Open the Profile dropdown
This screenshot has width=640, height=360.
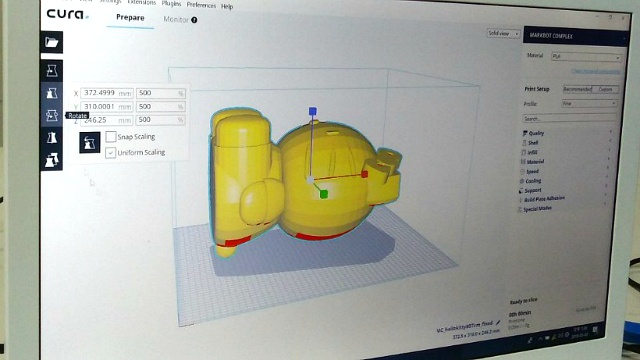(x=589, y=104)
